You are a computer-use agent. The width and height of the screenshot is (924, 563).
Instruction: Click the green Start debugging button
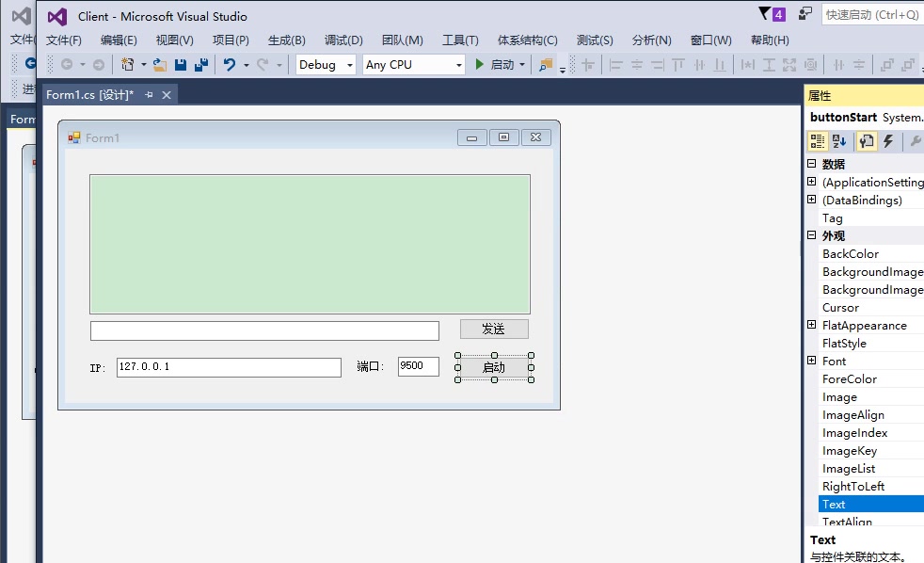pyautogui.click(x=479, y=64)
